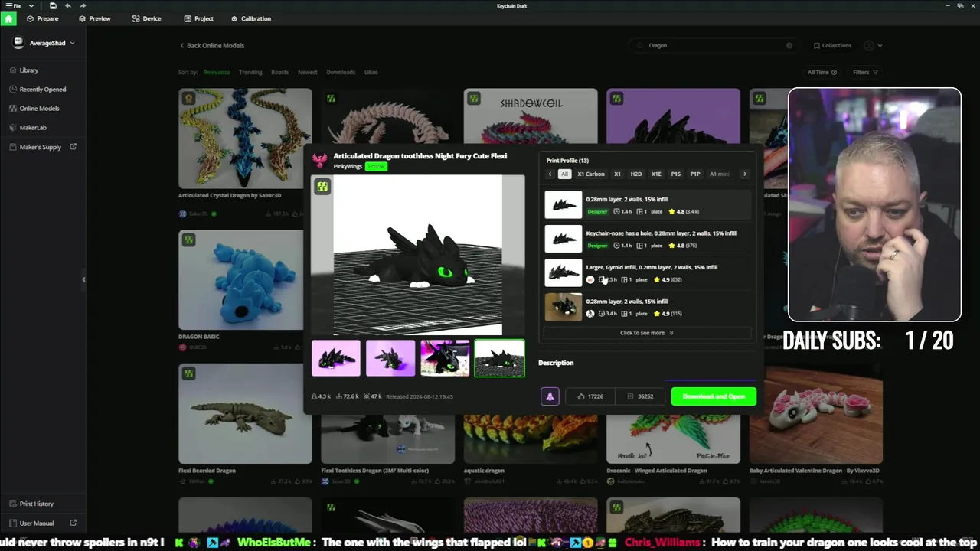Switch to the Prepare tab
Screen dimensions: 980x551
tap(42, 18)
